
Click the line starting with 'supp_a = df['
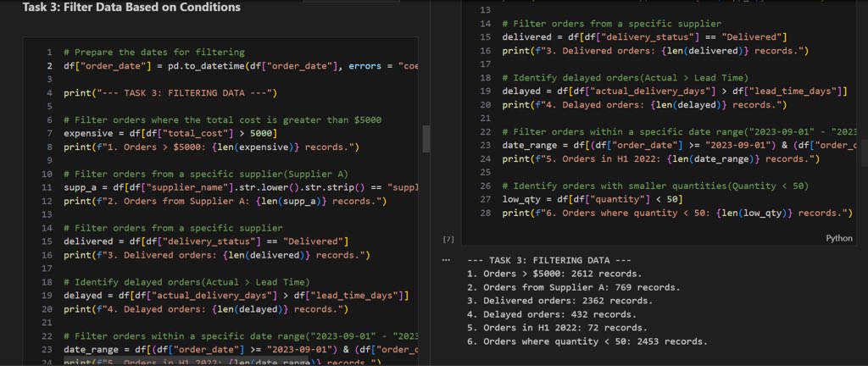coord(241,187)
